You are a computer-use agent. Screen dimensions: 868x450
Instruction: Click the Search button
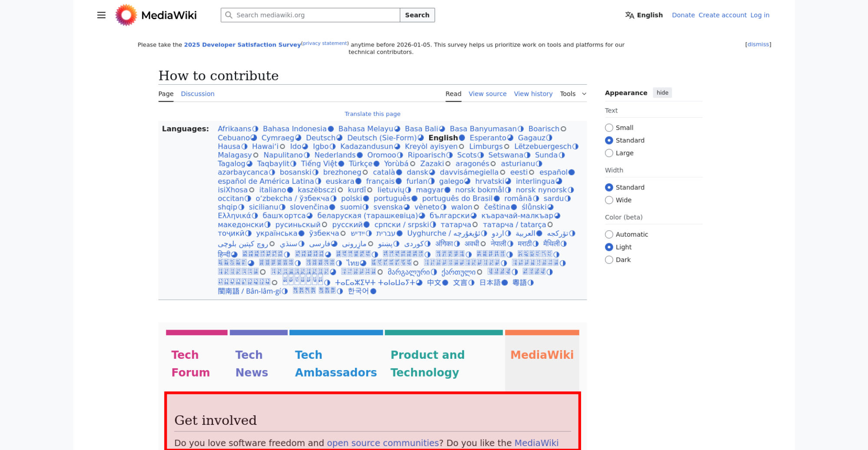pyautogui.click(x=417, y=15)
